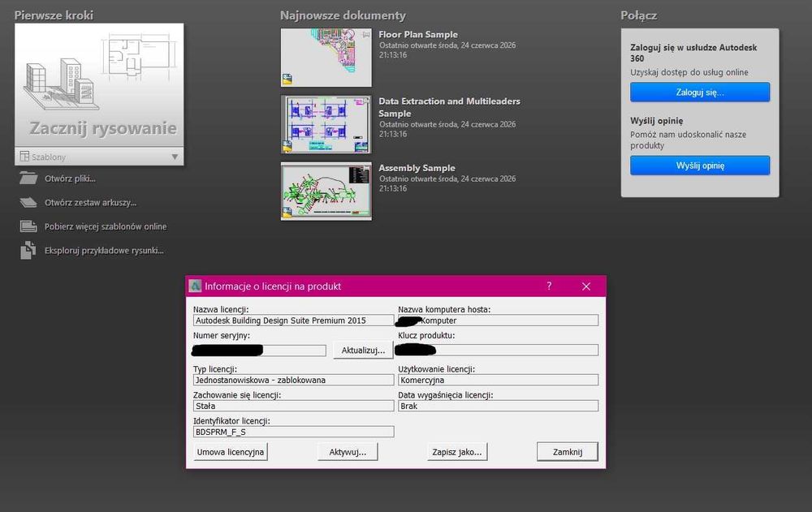Click the pin icon on Floor Plan Sample
Screen dimensions: 812x512
(366, 35)
